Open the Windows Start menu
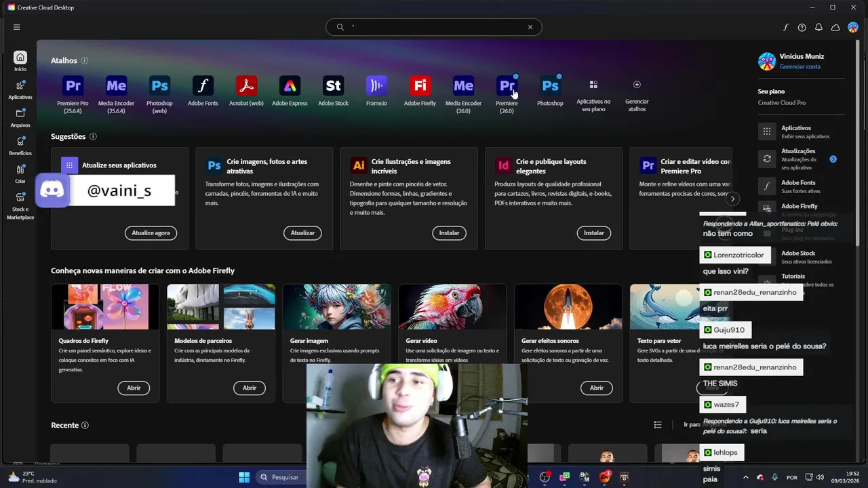 (x=244, y=477)
